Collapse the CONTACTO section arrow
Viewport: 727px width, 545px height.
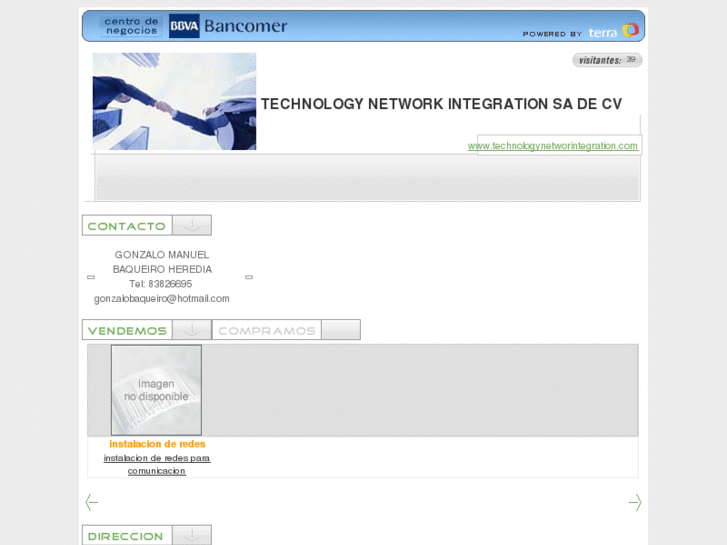tap(192, 225)
